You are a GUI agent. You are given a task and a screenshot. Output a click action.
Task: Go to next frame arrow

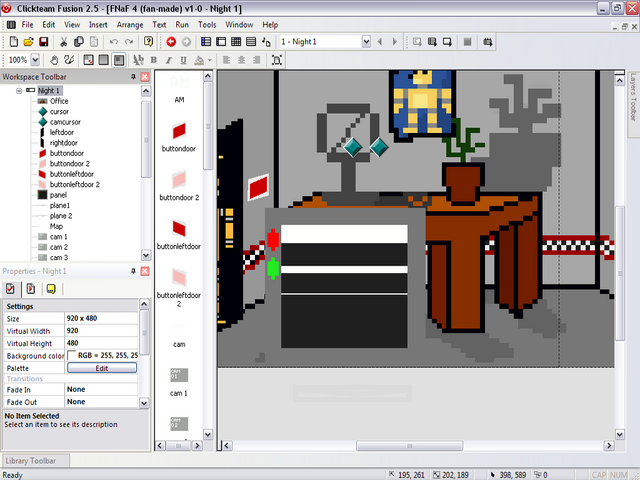click(x=395, y=42)
